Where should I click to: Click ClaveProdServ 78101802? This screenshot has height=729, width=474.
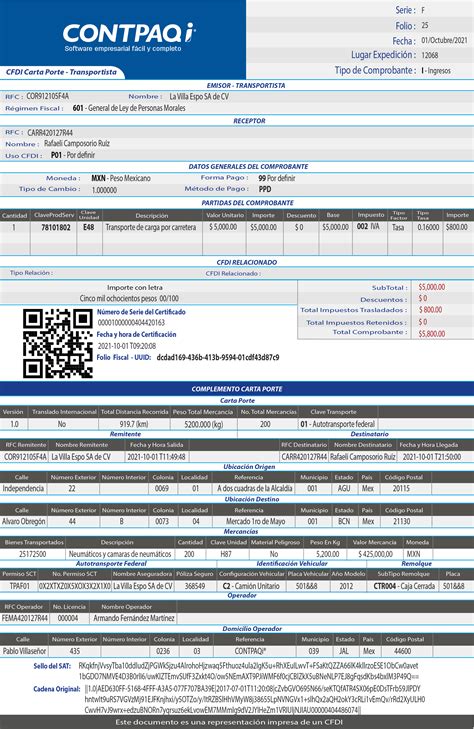pyautogui.click(x=56, y=227)
